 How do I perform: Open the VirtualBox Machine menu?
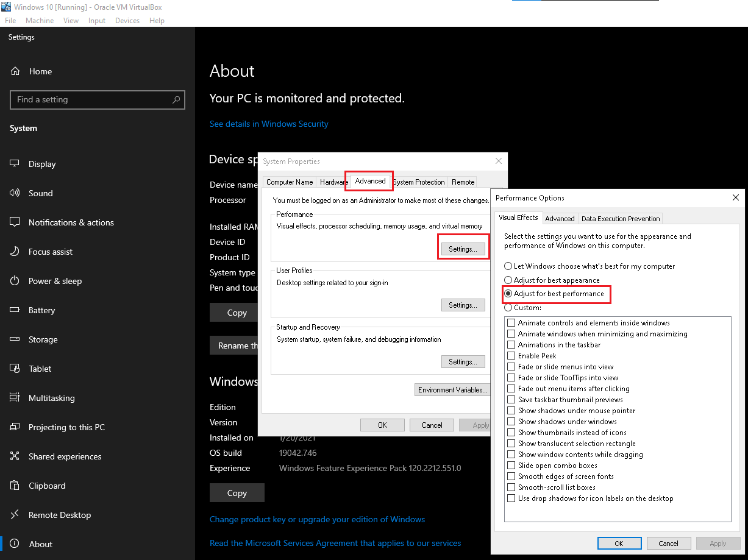point(40,21)
